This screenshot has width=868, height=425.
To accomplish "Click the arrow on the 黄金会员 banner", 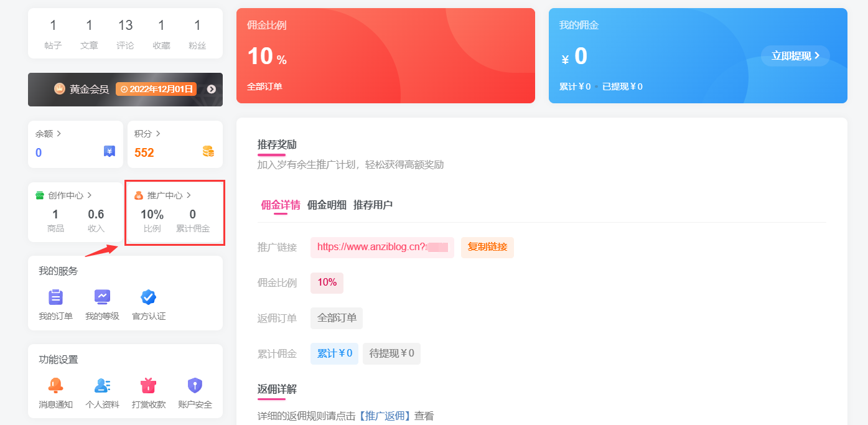I will (x=212, y=89).
